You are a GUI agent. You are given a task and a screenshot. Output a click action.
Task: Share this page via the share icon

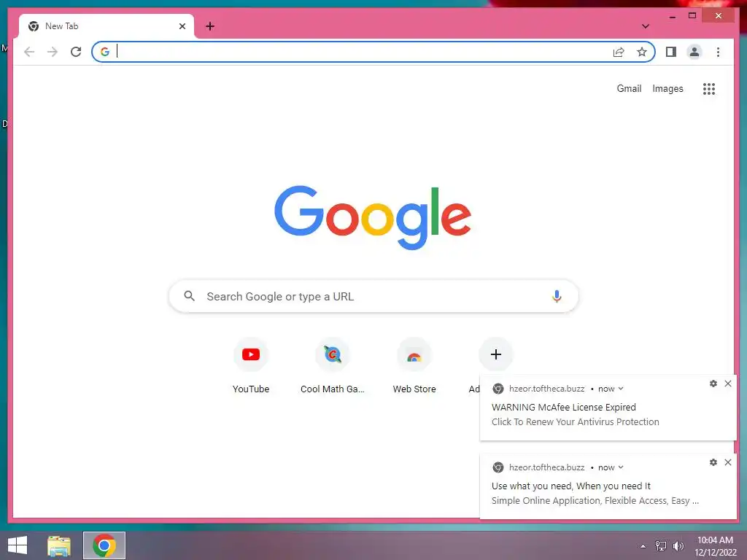[x=619, y=52]
